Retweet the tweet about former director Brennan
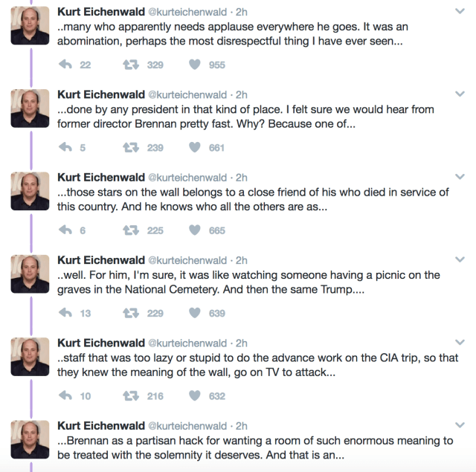Image resolution: width=476 pixels, height=472 pixels. (x=129, y=148)
